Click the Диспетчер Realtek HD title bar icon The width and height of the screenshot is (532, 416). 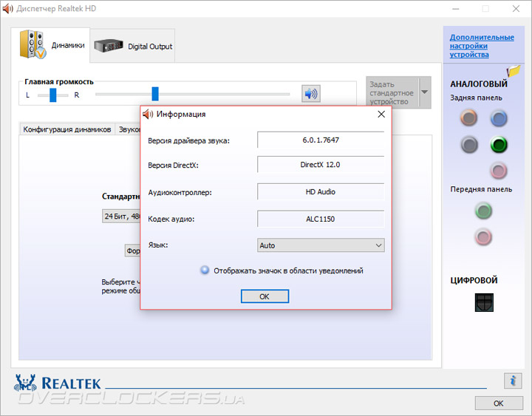click(7, 8)
